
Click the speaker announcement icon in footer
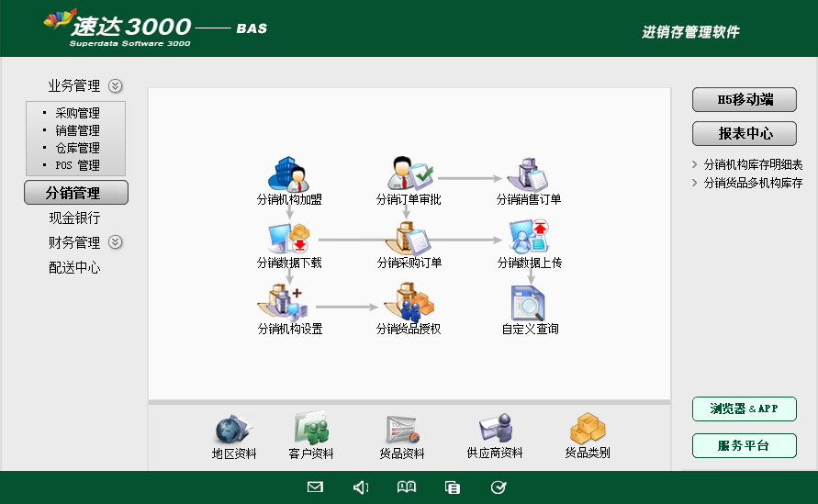click(361, 487)
